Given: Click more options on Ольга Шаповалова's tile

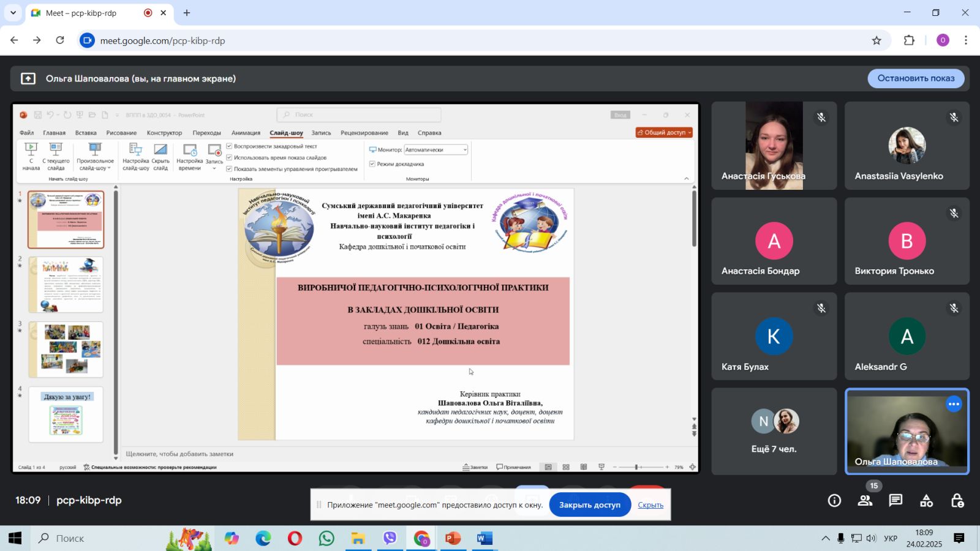Looking at the screenshot, I should tap(954, 404).
